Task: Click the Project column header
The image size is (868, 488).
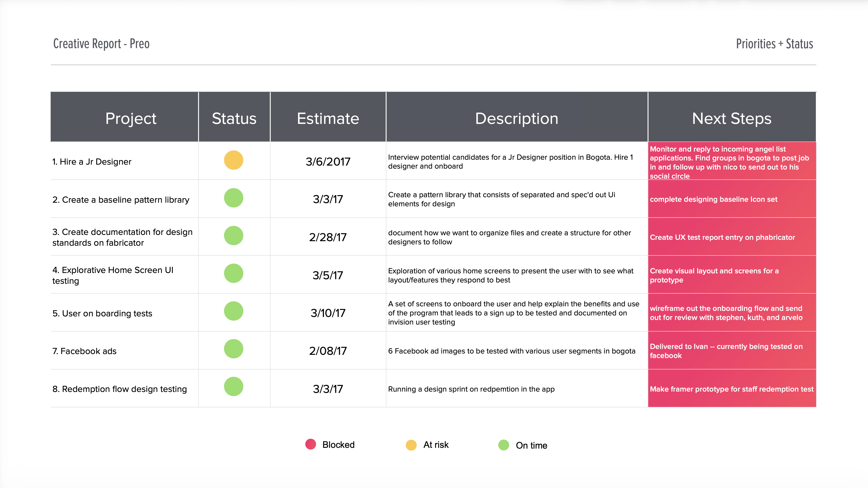Action: point(131,119)
